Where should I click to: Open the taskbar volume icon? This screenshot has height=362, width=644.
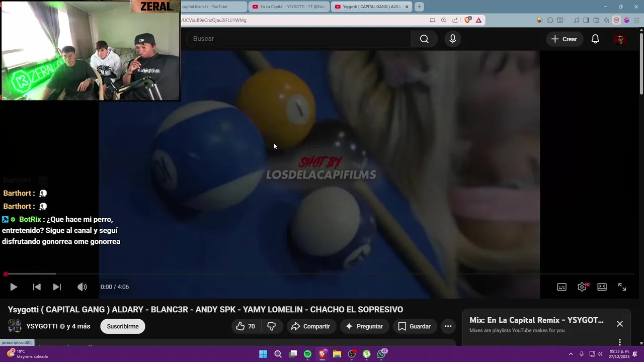(600, 354)
